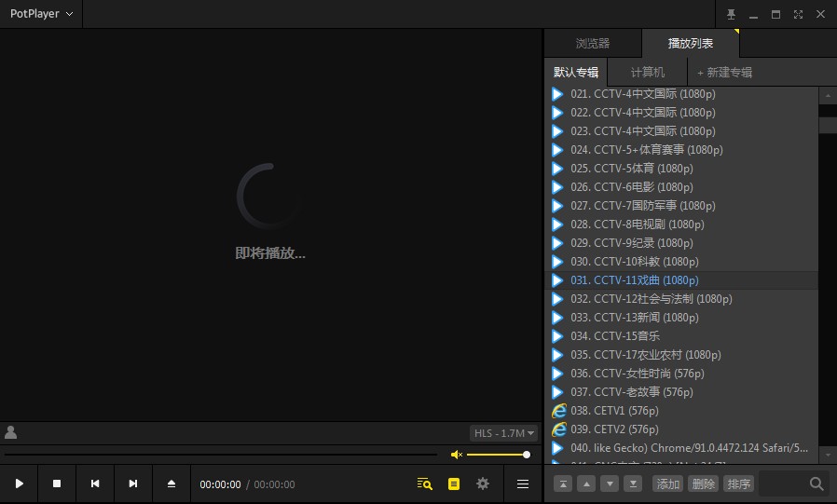Select 039. CETV2 (576p)
The height and width of the screenshot is (504, 837).
coord(681,429)
